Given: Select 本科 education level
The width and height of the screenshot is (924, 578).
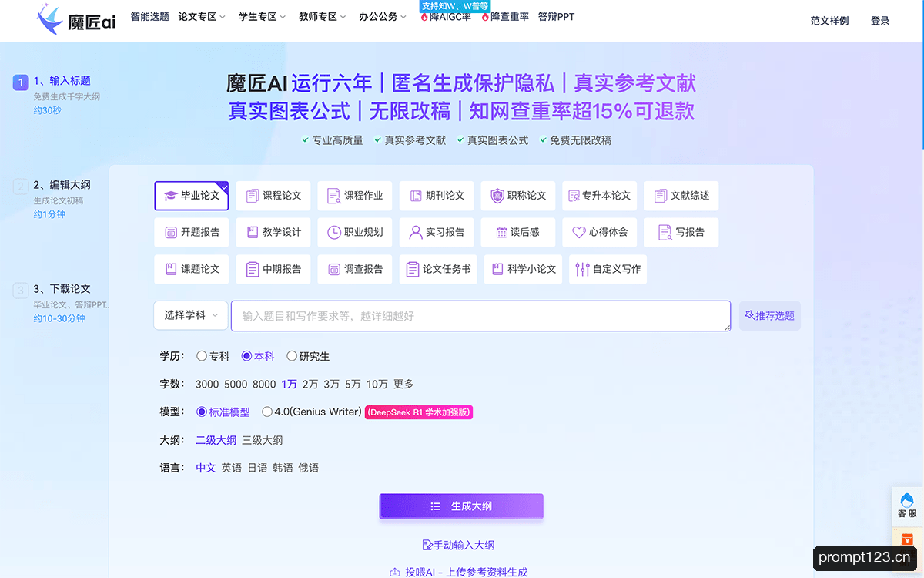Looking at the screenshot, I should pyautogui.click(x=258, y=356).
